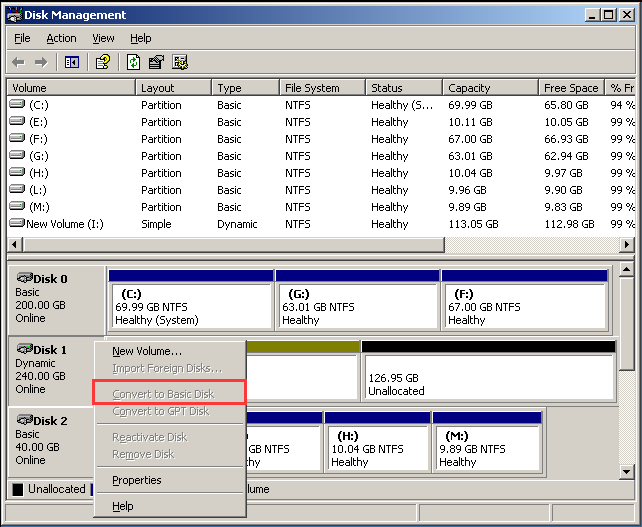Click Convert to GPT Disk menu entry
642x527 pixels.
pos(170,411)
